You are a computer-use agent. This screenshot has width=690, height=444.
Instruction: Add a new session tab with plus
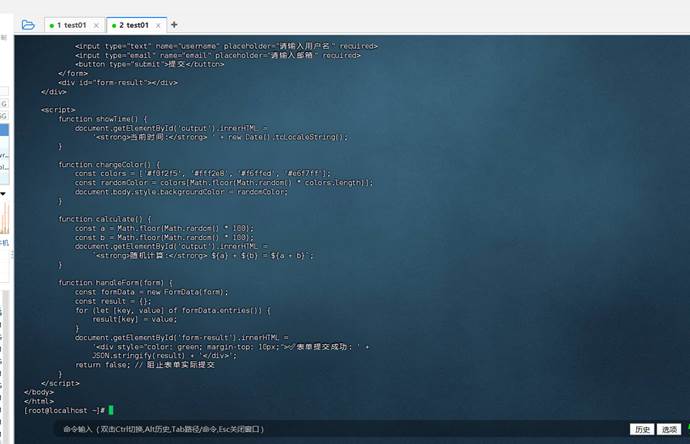coord(174,25)
